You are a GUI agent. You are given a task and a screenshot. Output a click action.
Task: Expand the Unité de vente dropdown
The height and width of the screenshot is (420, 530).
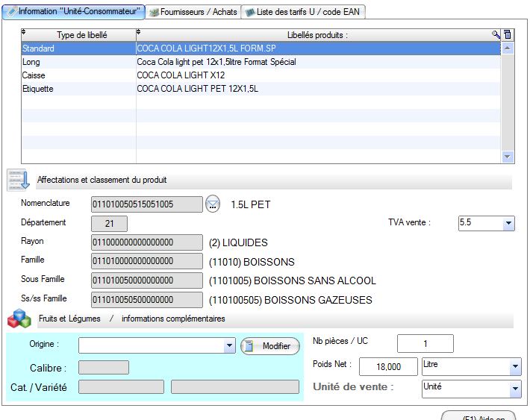coord(514,389)
